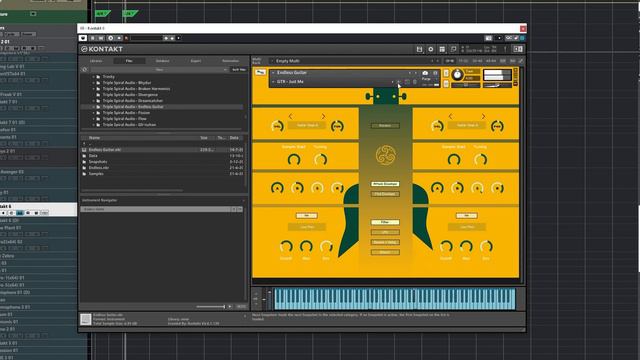Open the View dropdown in file browser
640x360 pixels.
(x=159, y=70)
